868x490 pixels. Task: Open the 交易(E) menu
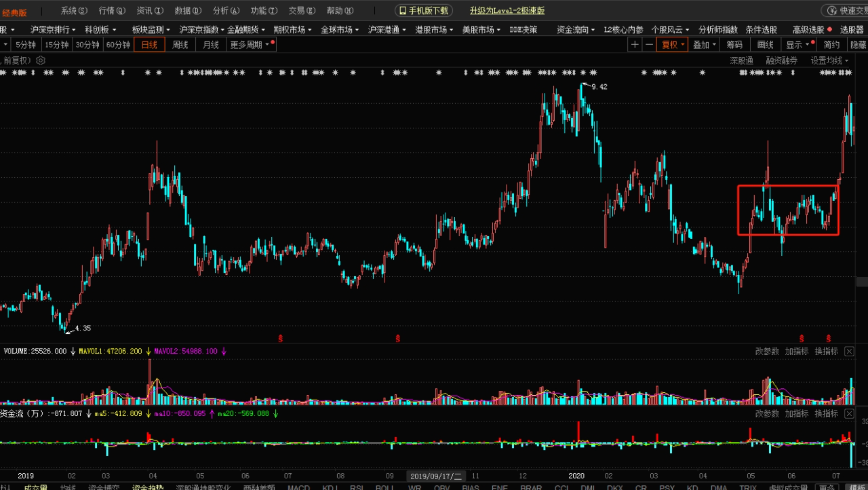302,11
